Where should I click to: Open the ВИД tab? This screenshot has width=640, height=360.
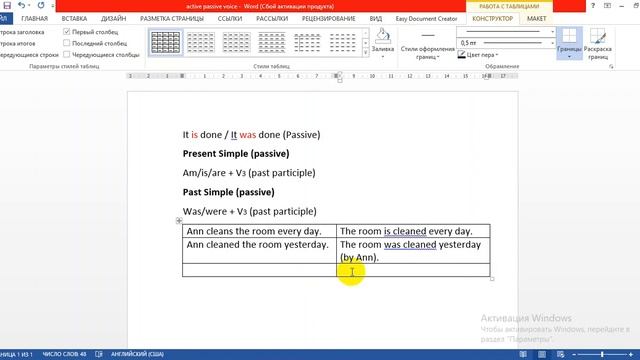376,19
